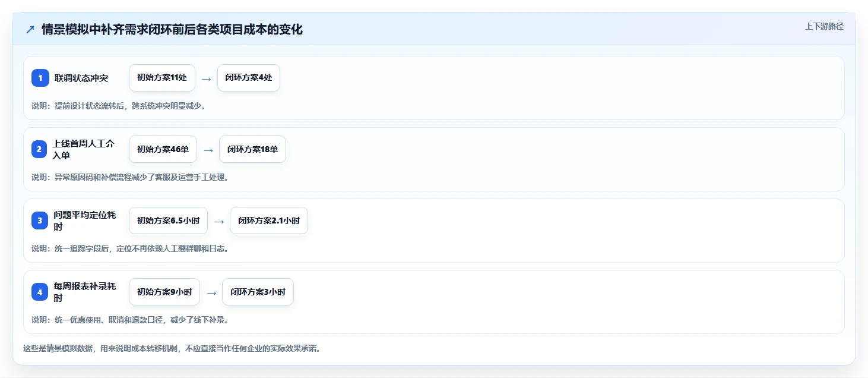Click the 上线首周人工介入单 label
The width and height of the screenshot is (868, 378).
(x=84, y=149)
